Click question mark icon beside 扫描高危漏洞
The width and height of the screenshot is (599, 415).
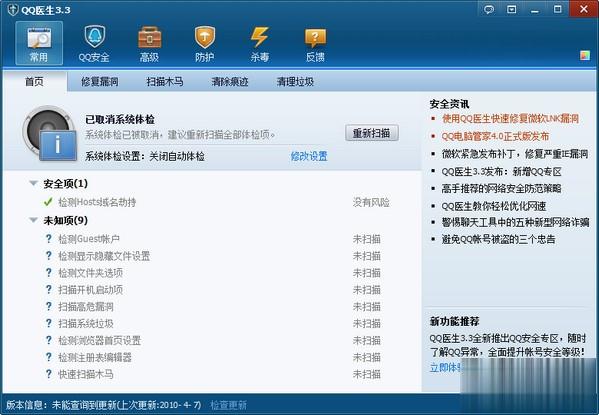(49, 306)
